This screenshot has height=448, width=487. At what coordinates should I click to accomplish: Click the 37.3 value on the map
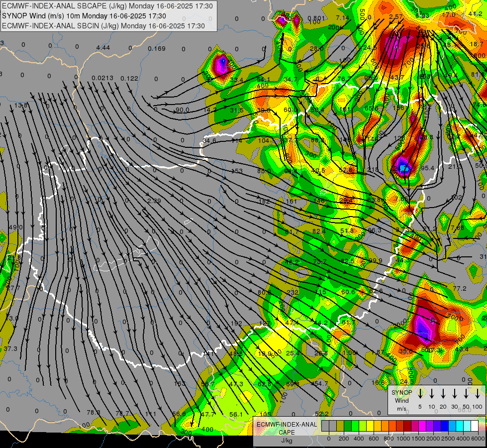(x=10, y=349)
